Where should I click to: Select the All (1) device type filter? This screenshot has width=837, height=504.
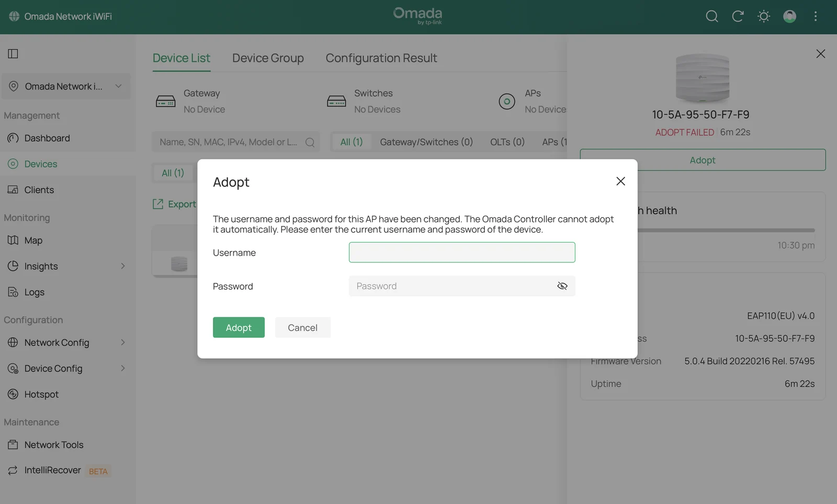pos(351,142)
